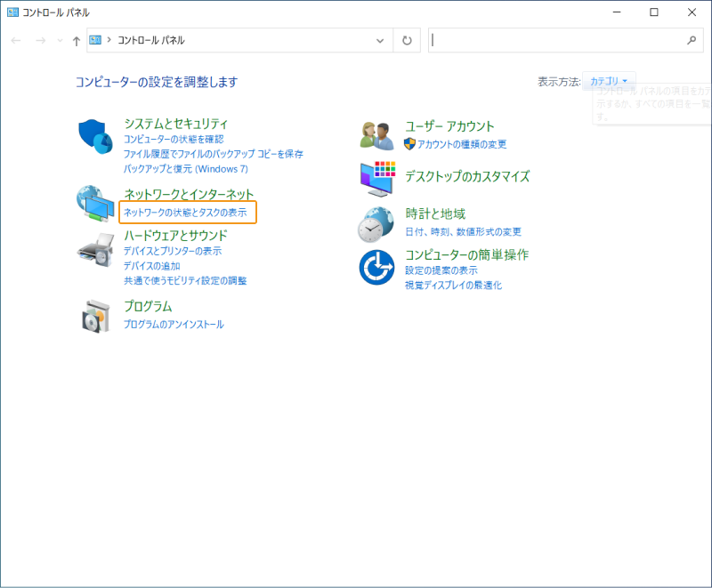
Task: Open 時計と地域 category heading
Action: (x=435, y=213)
